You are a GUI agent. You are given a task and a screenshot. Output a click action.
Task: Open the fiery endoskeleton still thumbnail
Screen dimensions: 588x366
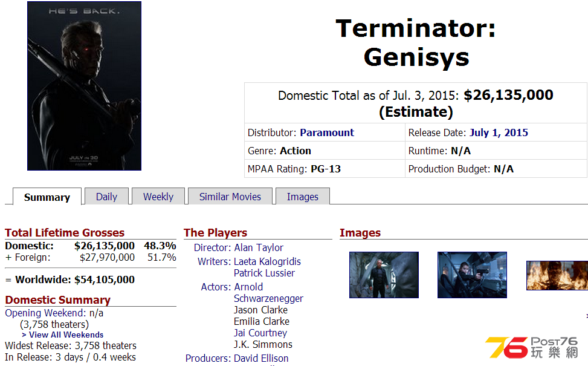pyautogui.click(x=557, y=275)
